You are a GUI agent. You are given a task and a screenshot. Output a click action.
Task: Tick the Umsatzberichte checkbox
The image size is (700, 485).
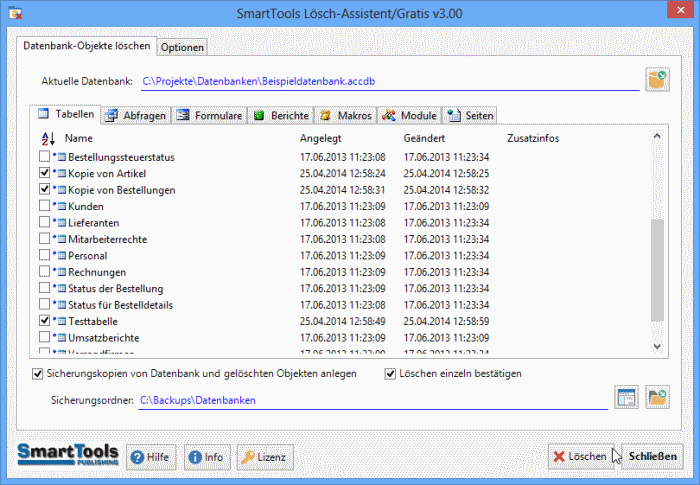pyautogui.click(x=44, y=337)
